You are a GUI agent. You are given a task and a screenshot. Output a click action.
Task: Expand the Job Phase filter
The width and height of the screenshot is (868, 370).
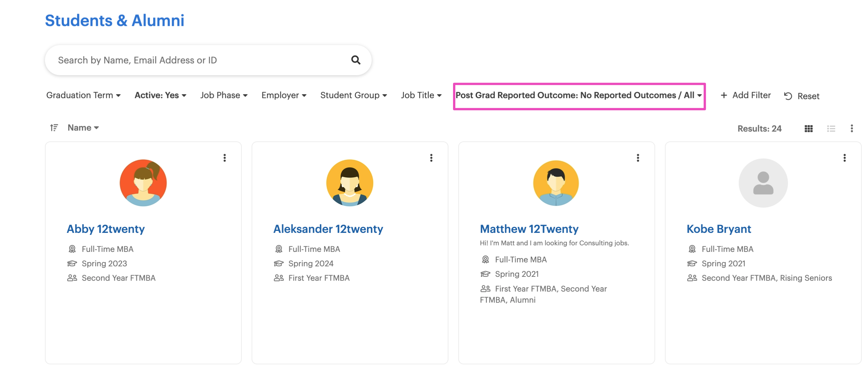pyautogui.click(x=224, y=95)
